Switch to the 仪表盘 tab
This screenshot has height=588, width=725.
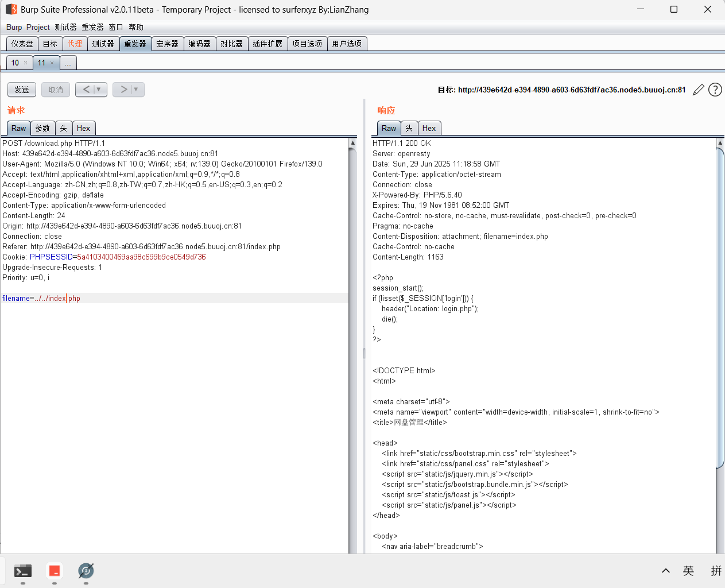(x=22, y=44)
